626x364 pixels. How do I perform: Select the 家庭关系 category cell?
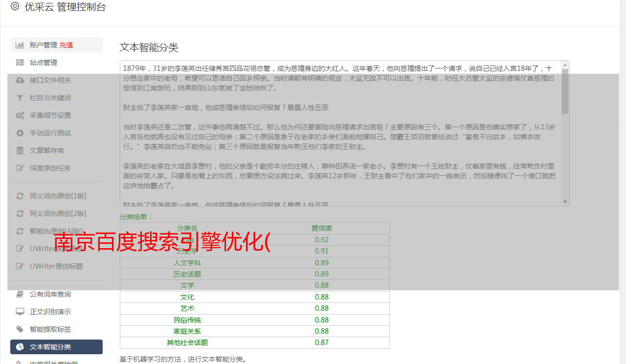click(x=187, y=331)
